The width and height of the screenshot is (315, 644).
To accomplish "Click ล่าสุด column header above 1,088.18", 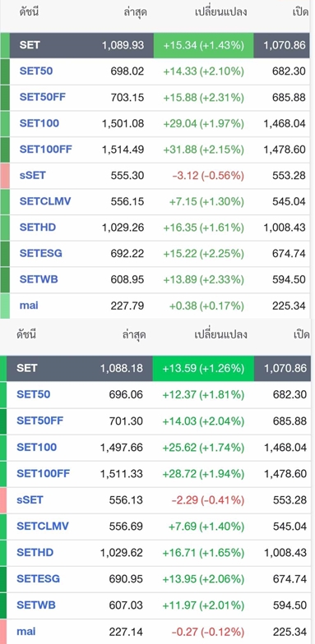I will pos(134,335).
